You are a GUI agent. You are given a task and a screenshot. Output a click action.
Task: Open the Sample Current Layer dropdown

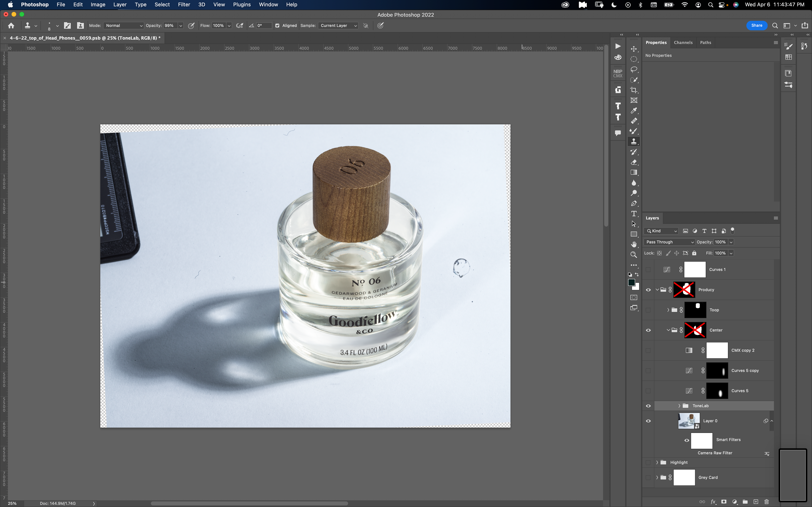click(338, 26)
